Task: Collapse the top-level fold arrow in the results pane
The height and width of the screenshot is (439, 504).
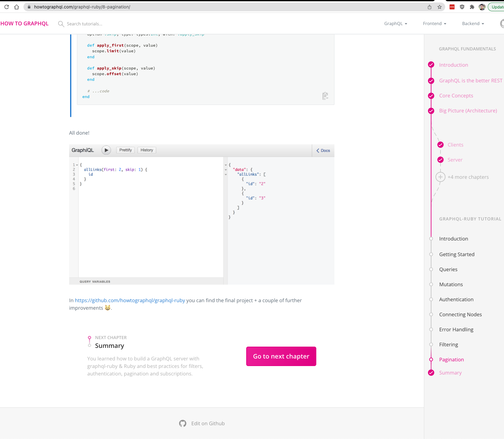Action: click(226, 165)
